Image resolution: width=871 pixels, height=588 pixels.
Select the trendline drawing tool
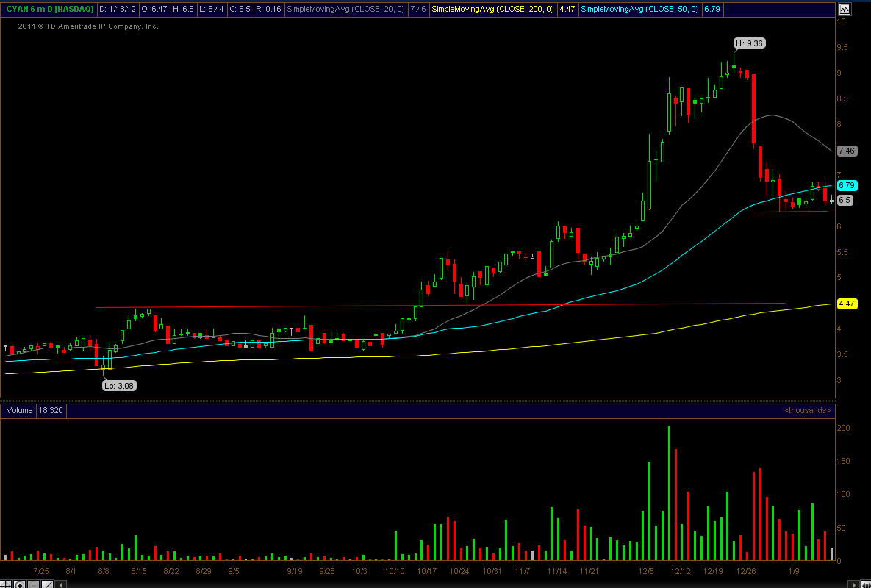click(x=47, y=584)
